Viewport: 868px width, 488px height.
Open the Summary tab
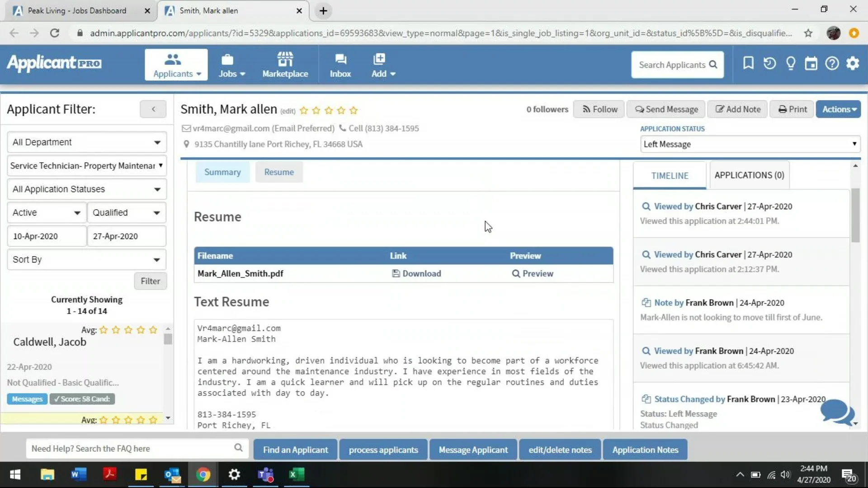pos(222,172)
